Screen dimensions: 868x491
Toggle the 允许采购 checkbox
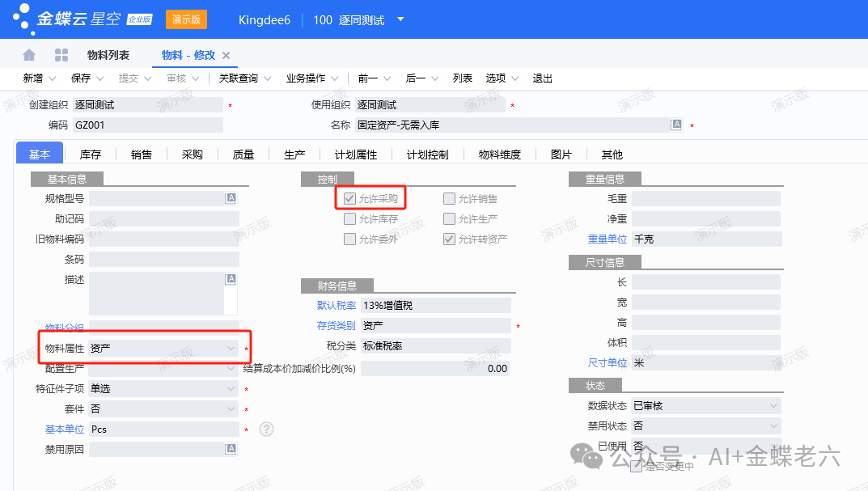click(x=349, y=198)
